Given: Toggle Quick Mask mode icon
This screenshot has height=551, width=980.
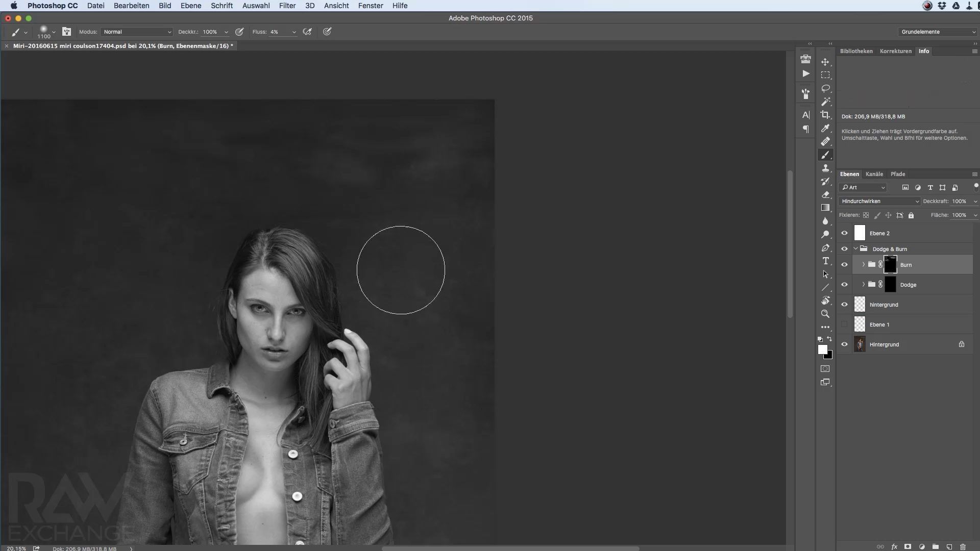Looking at the screenshot, I should coord(825,368).
